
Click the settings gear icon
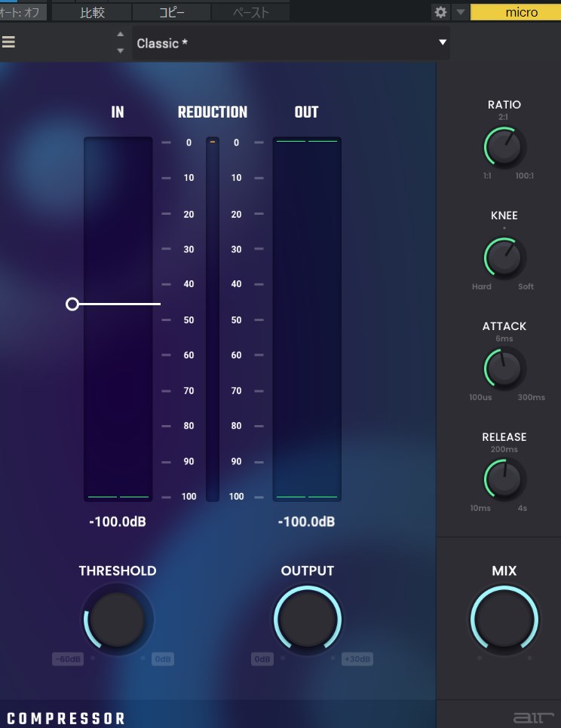click(440, 12)
